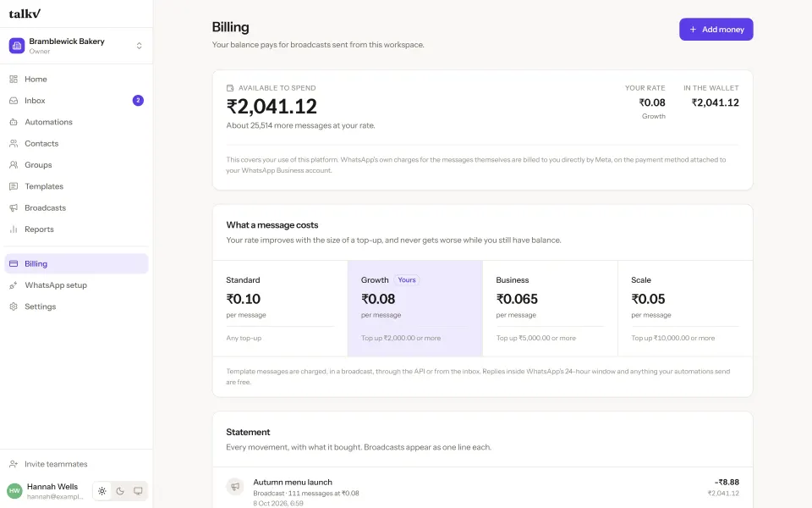The width and height of the screenshot is (812, 508).
Task: Click the Home sidebar icon
Action: [x=14, y=79]
